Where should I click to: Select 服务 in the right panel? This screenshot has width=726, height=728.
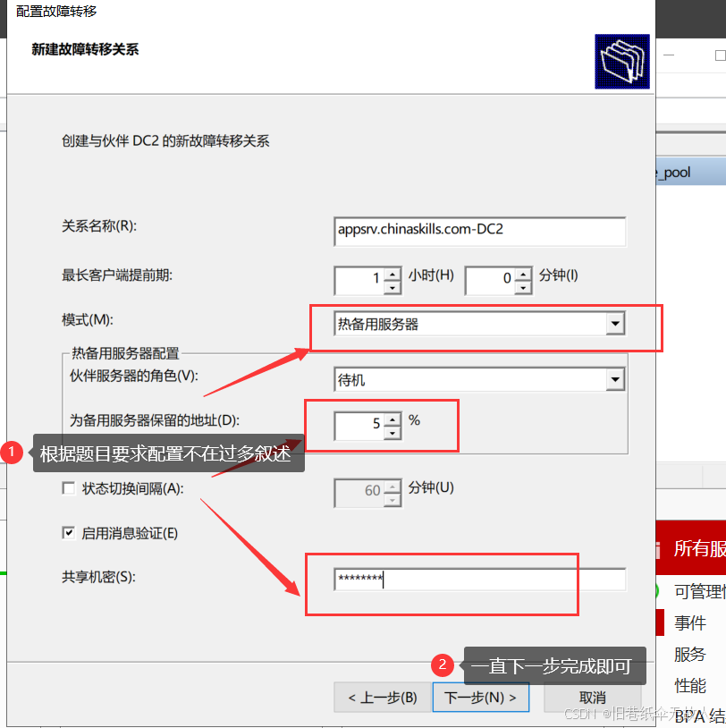pyautogui.click(x=688, y=654)
